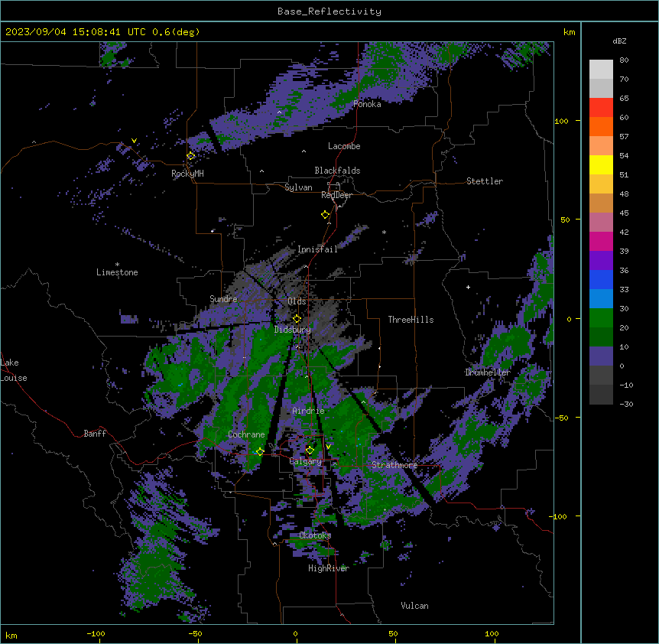Click the Strathmore label
The width and height of the screenshot is (659, 644).
(x=394, y=465)
